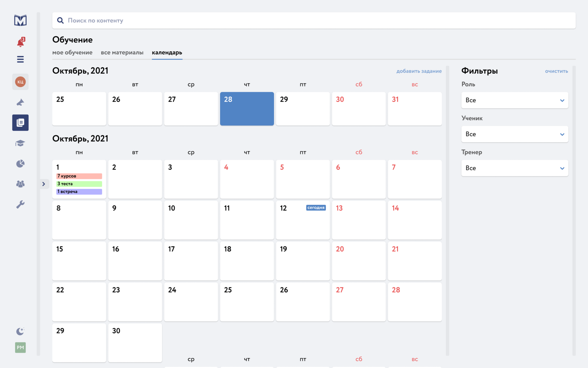
Task: Open the graduation cap icon
Action: tap(20, 143)
